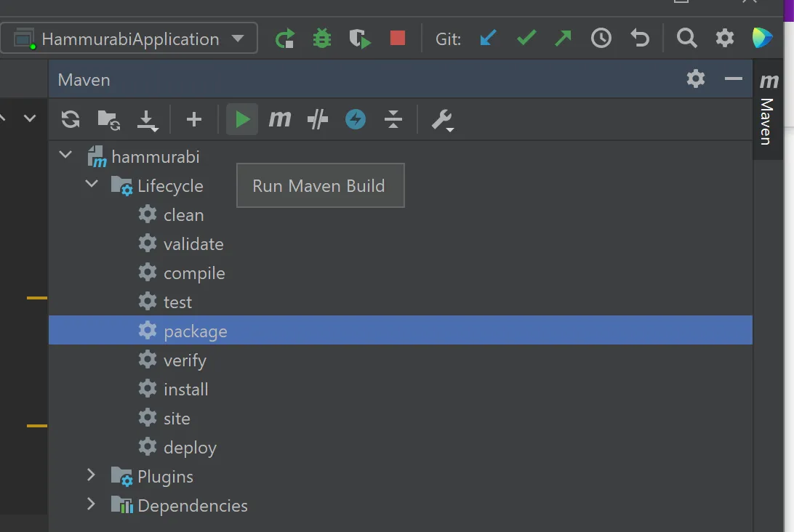This screenshot has height=532, width=794.
Task: Open Search Everywhere magnifier
Action: point(686,38)
